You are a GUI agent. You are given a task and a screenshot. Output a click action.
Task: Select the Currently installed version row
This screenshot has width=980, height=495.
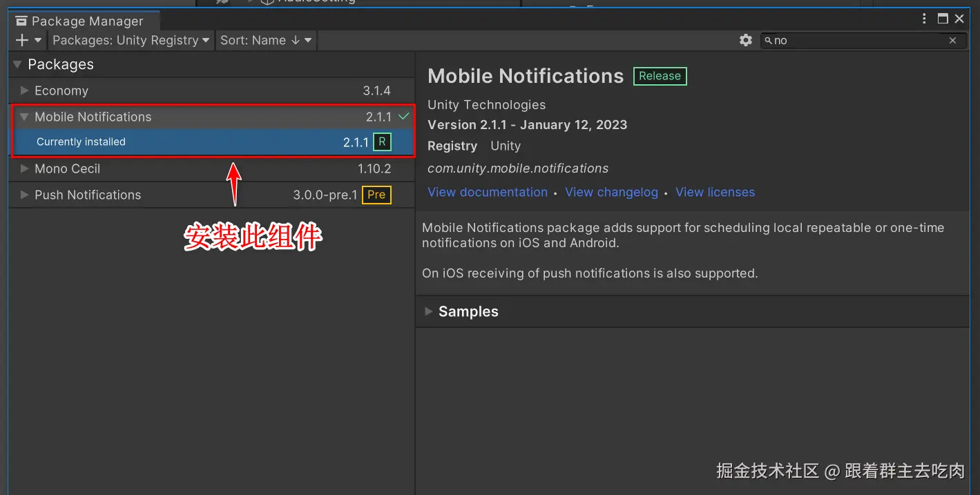tap(212, 142)
